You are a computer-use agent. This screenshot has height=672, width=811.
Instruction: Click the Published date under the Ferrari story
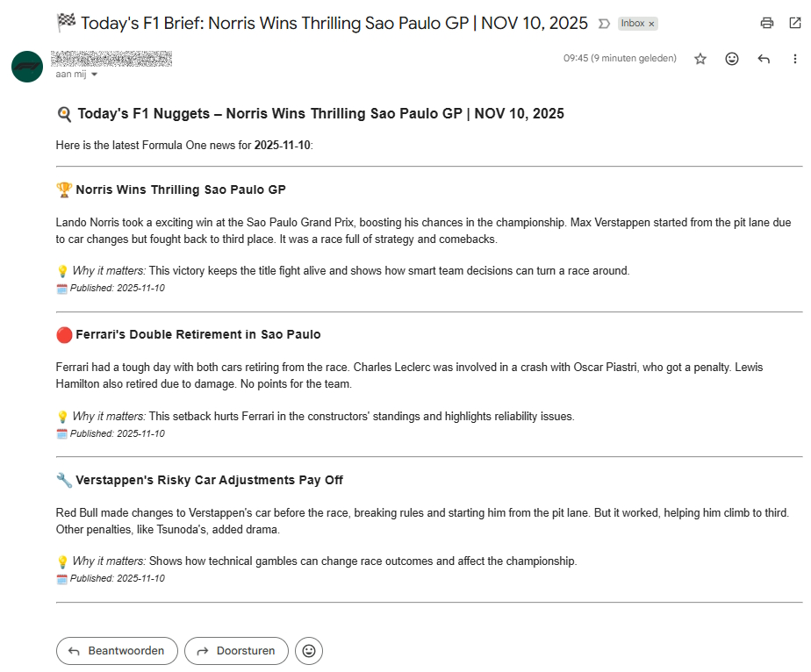click(x=118, y=433)
